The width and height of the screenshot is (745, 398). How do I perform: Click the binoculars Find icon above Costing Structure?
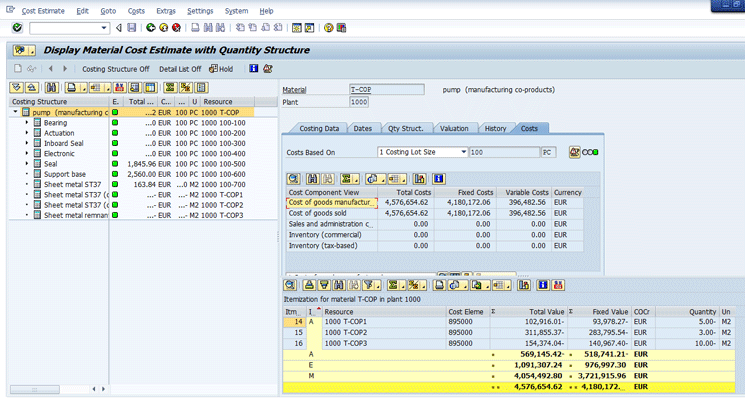coord(51,88)
